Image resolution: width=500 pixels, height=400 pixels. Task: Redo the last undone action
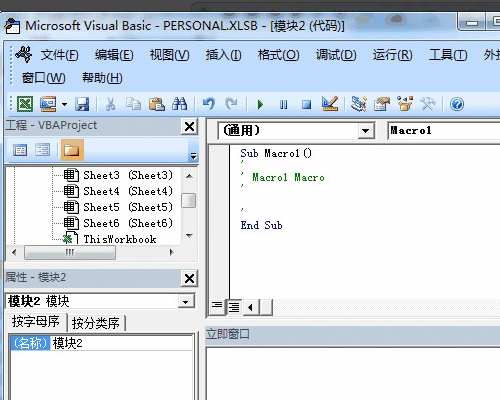[231, 104]
